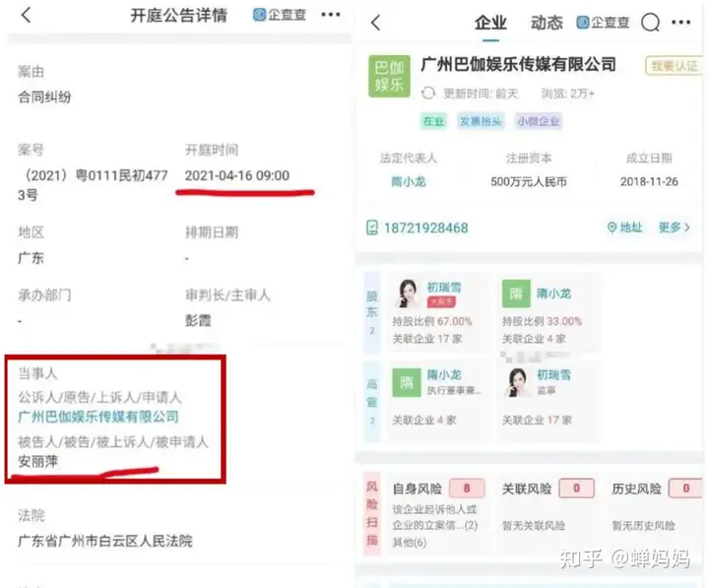
Task: Tap the green 巴伽娱乐 company logo
Action: pyautogui.click(x=389, y=76)
